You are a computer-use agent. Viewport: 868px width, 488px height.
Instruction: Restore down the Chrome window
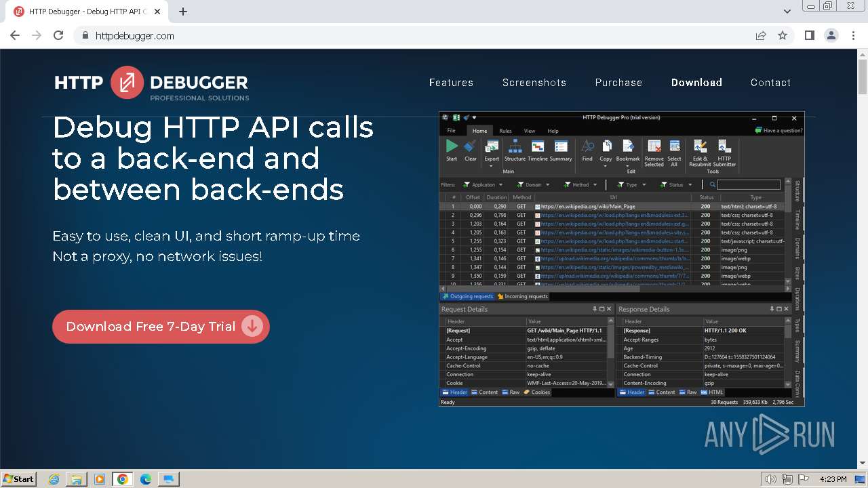tap(828, 5)
